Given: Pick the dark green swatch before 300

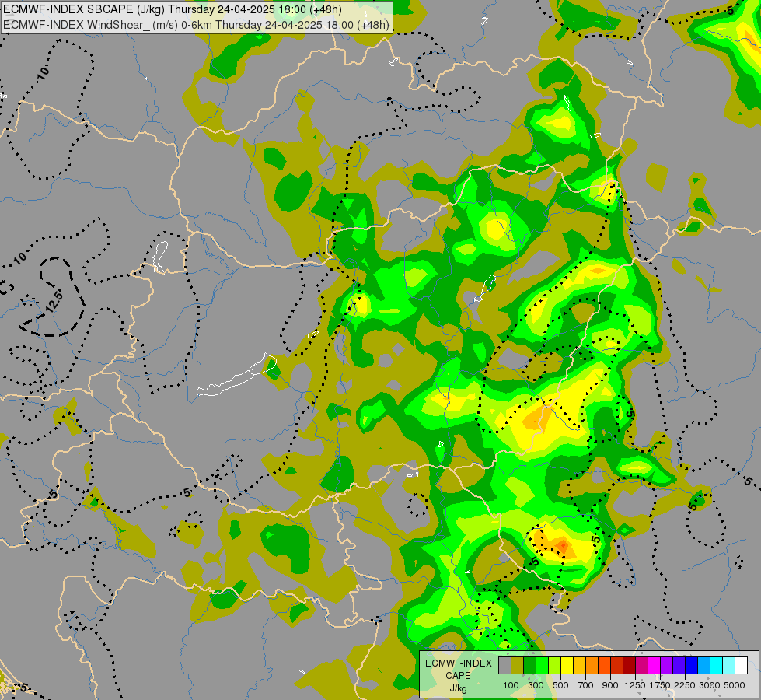Looking at the screenshot, I should (529, 665).
